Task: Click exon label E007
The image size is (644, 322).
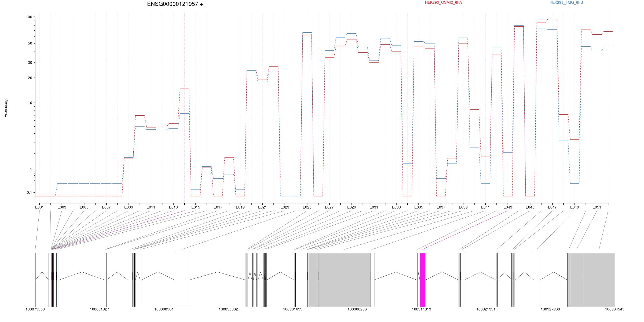Action: click(x=106, y=207)
